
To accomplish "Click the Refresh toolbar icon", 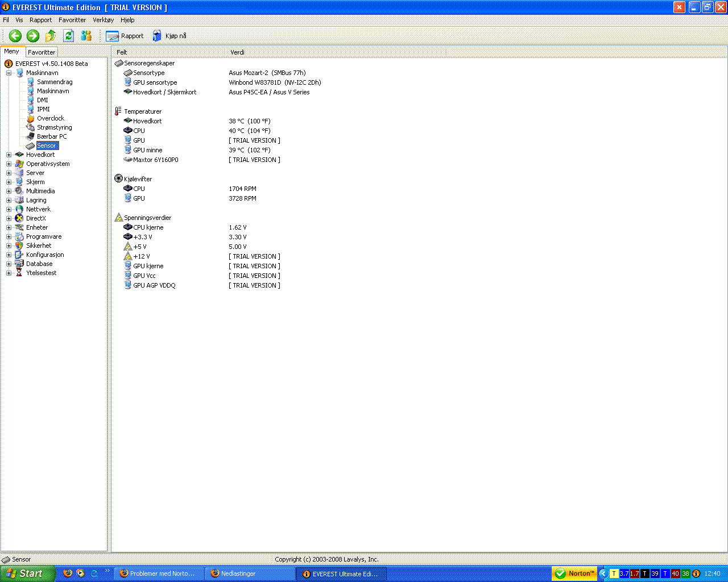I will tap(69, 36).
